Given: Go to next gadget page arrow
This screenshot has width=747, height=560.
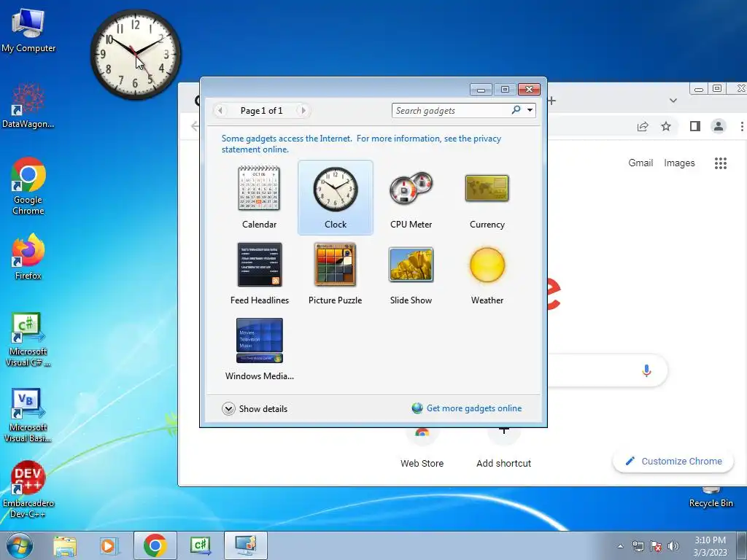Looking at the screenshot, I should tap(303, 111).
